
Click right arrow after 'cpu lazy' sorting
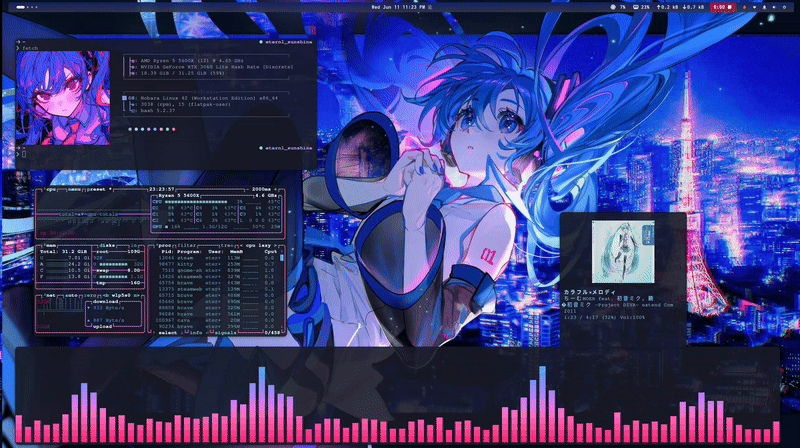pyautogui.click(x=276, y=245)
